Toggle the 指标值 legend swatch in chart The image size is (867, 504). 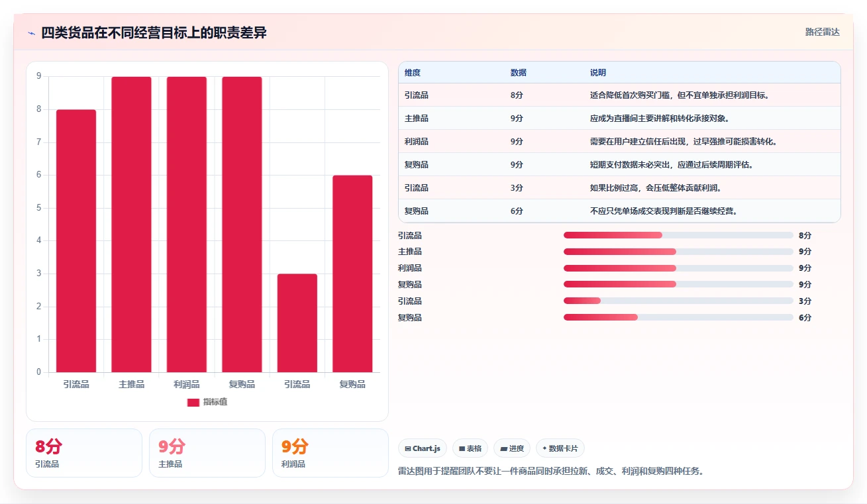[x=193, y=402]
